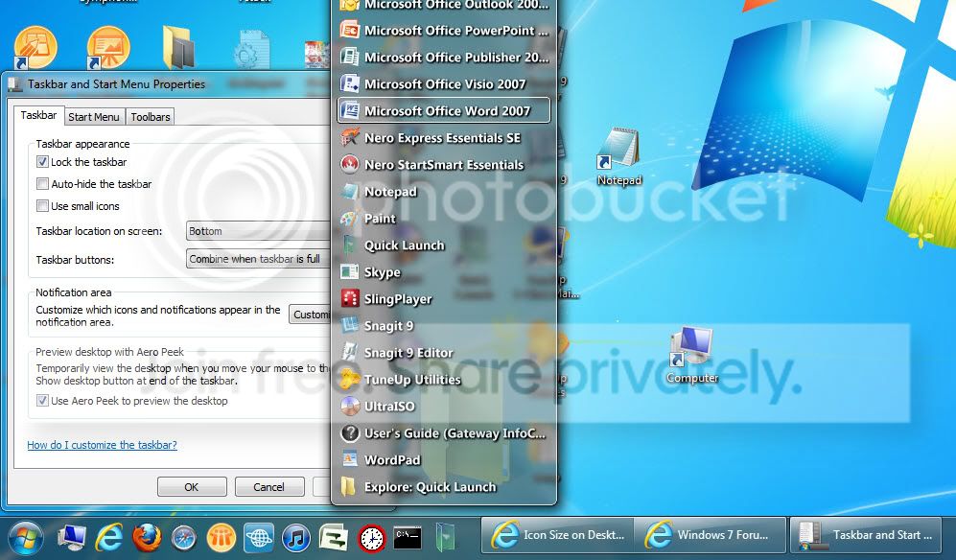Viewport: 956px width, 560px height.
Task: Click the blue globe network icon on taskbar
Action: (x=259, y=538)
